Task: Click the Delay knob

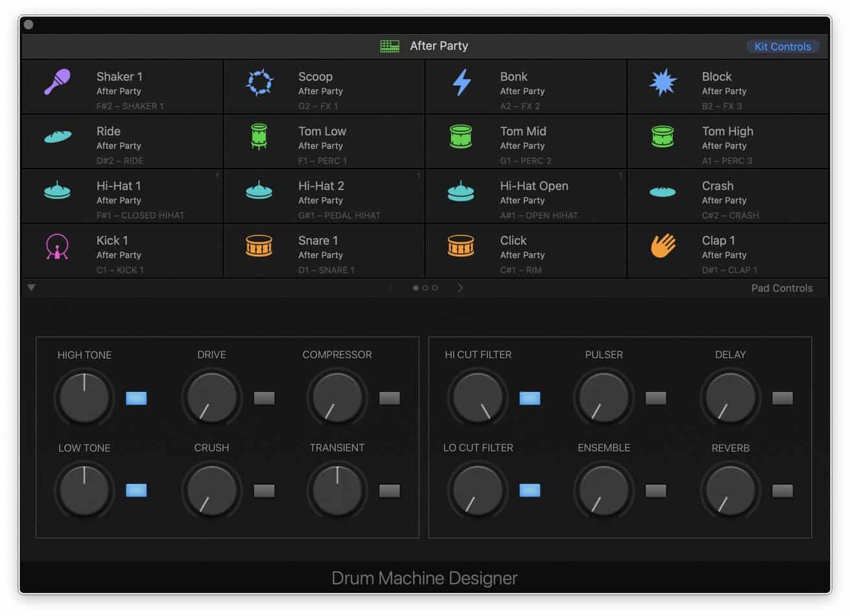Action: tap(730, 397)
